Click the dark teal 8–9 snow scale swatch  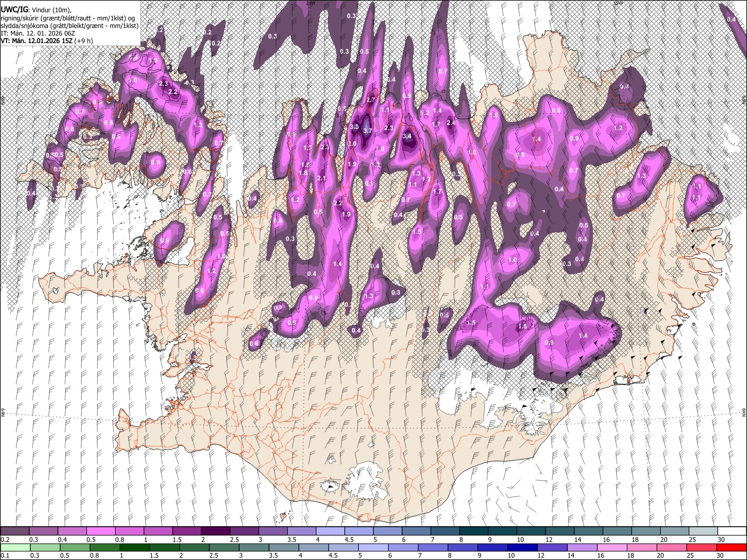(x=473, y=531)
